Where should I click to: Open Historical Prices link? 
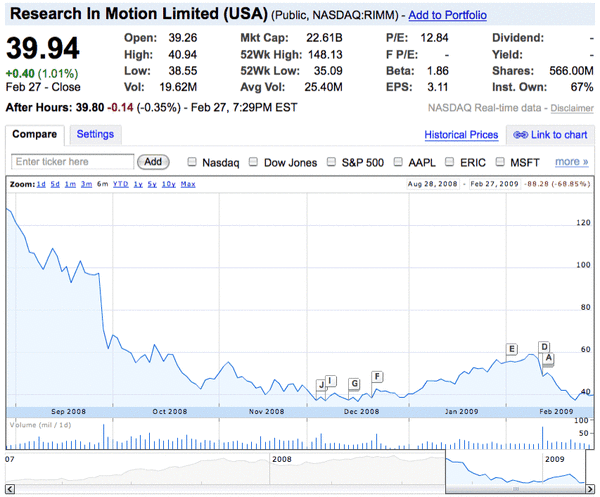(461, 135)
